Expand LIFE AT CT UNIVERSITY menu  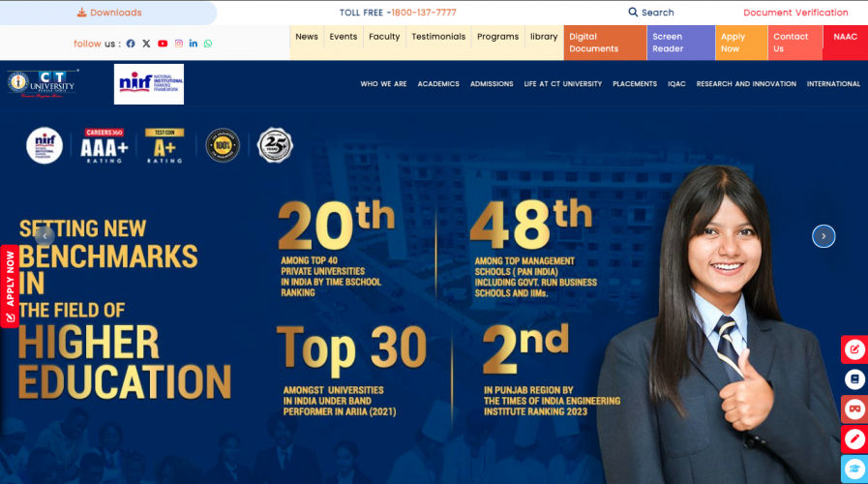[x=563, y=84]
